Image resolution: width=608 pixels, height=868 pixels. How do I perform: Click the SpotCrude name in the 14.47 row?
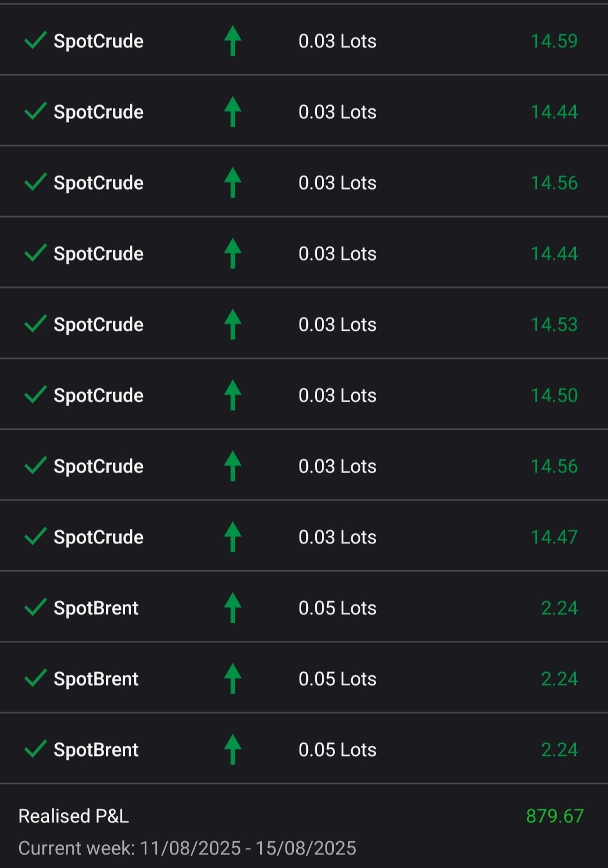click(99, 537)
